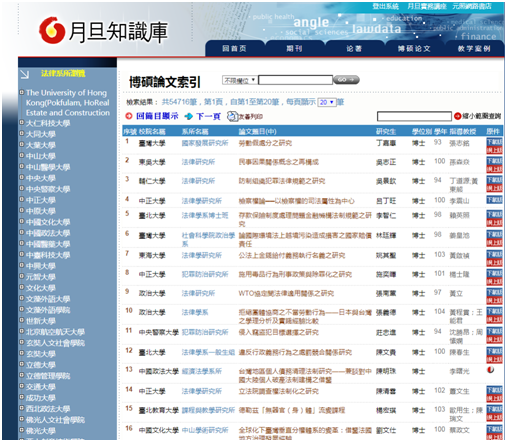The image size is (507, 442).
Task: Click the red circle icon beside 回簡目顯示
Action: click(129, 116)
